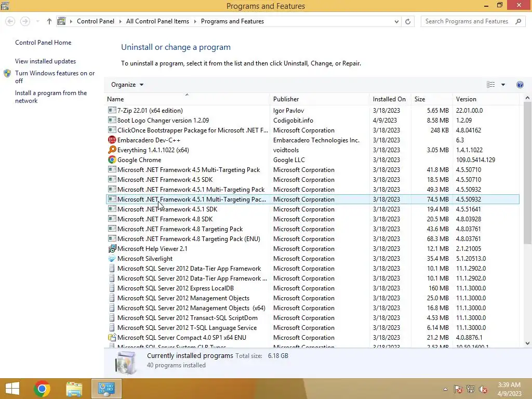Click the 8oot Logo Changer icon
Image resolution: width=532 pixels, height=399 pixels.
[x=112, y=120]
